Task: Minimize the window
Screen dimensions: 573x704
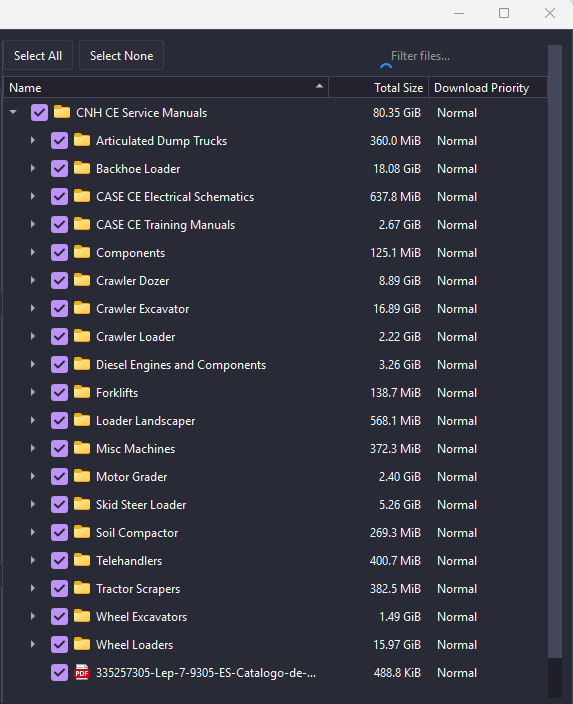Action: pos(458,13)
